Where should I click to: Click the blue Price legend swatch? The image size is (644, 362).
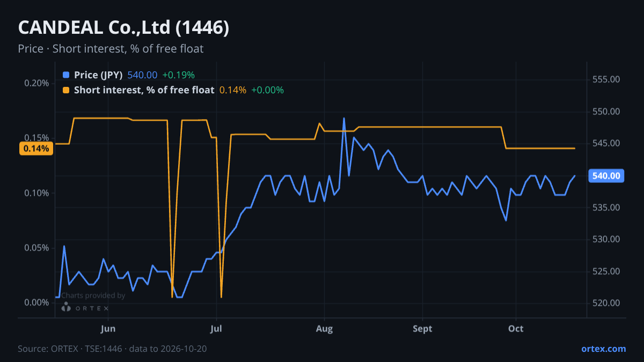pyautogui.click(x=66, y=75)
